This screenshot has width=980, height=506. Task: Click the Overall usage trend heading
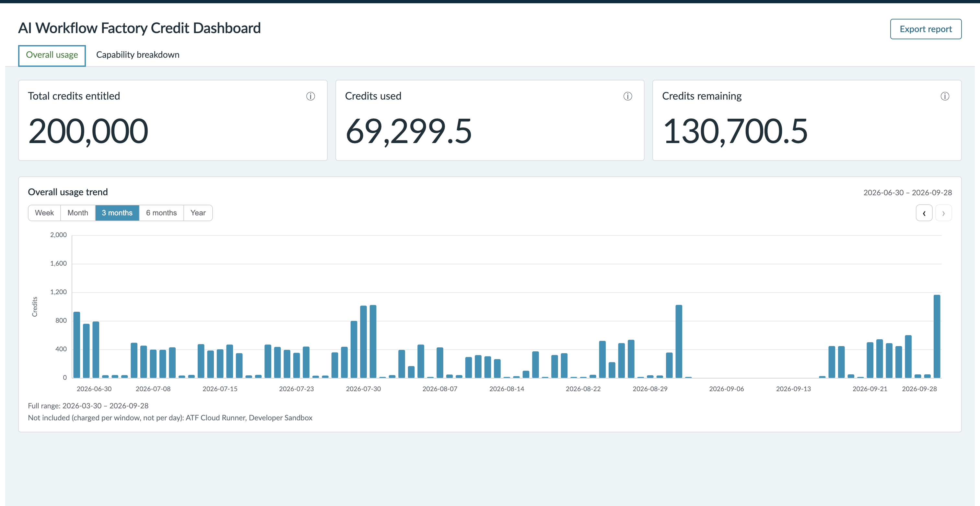[x=68, y=192]
